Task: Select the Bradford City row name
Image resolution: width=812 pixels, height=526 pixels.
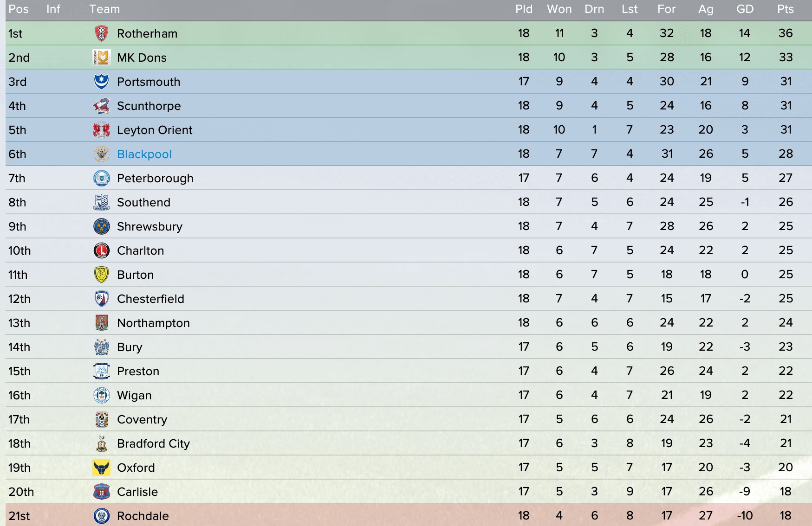Action: (153, 444)
